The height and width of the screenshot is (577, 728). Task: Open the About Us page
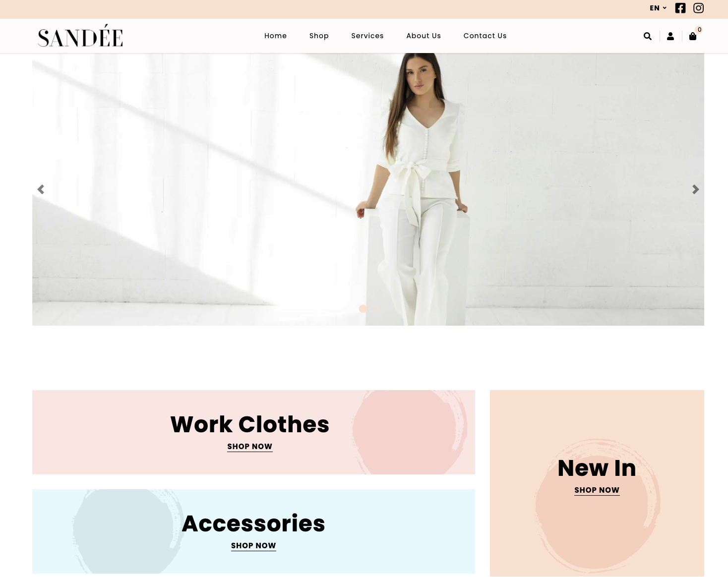pyautogui.click(x=424, y=36)
